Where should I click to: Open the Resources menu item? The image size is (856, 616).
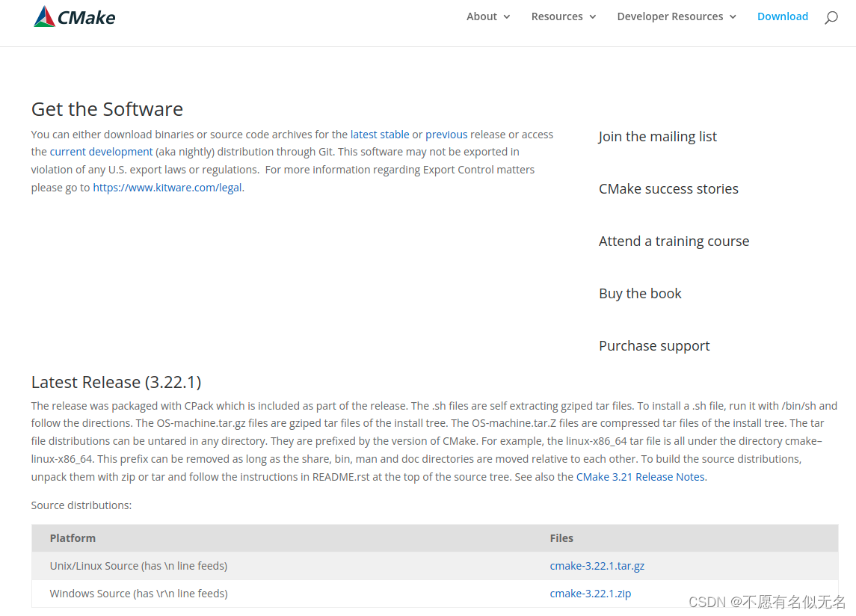coord(557,16)
